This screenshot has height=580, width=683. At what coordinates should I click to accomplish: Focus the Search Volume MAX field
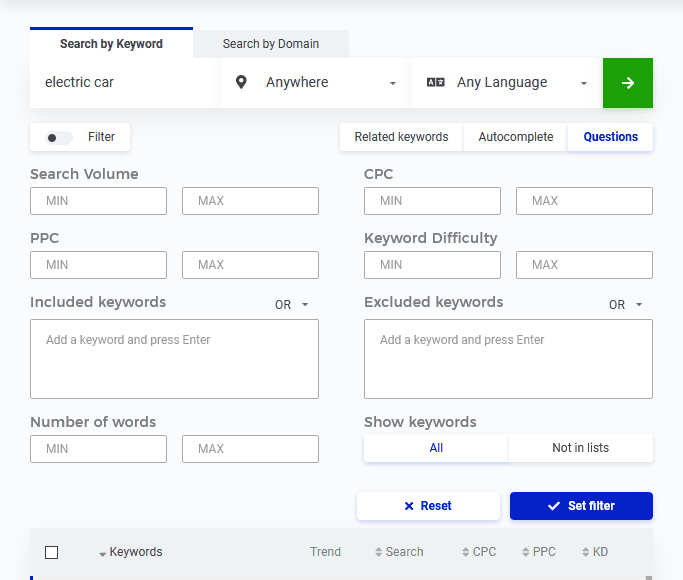[x=250, y=201]
